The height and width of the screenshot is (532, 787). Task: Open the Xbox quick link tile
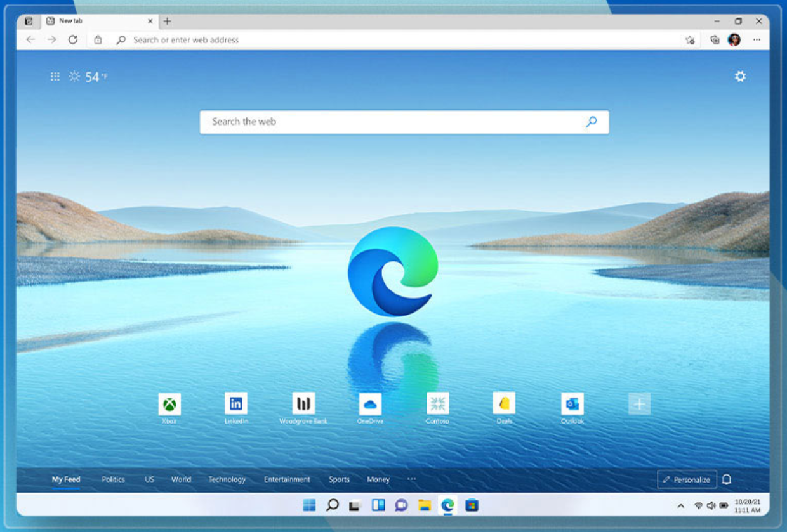pyautogui.click(x=169, y=404)
